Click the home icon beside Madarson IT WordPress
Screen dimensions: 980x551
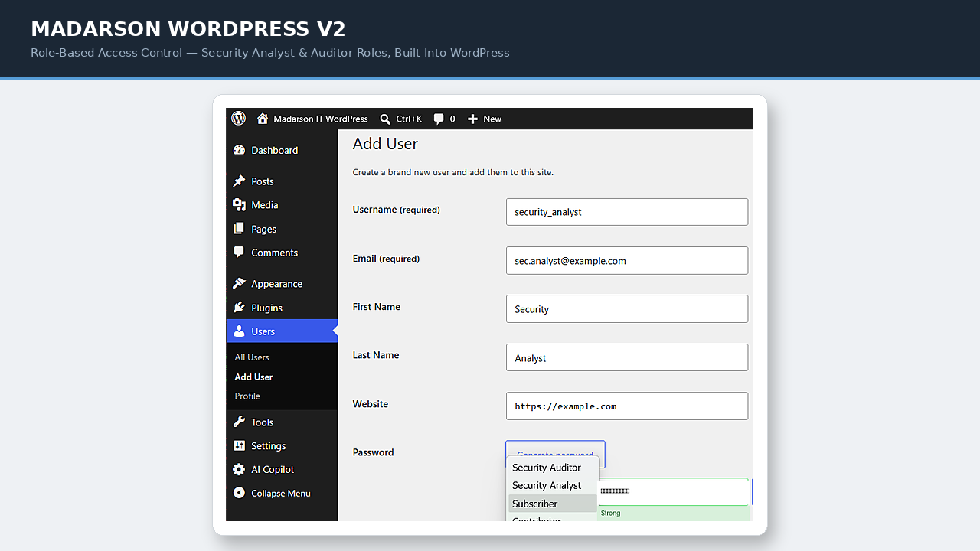coord(263,119)
